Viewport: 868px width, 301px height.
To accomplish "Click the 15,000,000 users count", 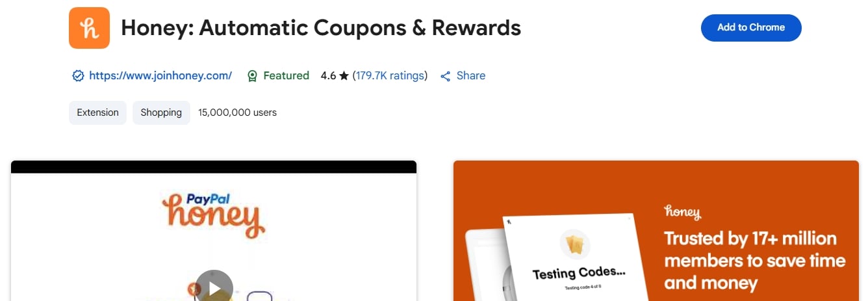I will pyautogui.click(x=237, y=112).
